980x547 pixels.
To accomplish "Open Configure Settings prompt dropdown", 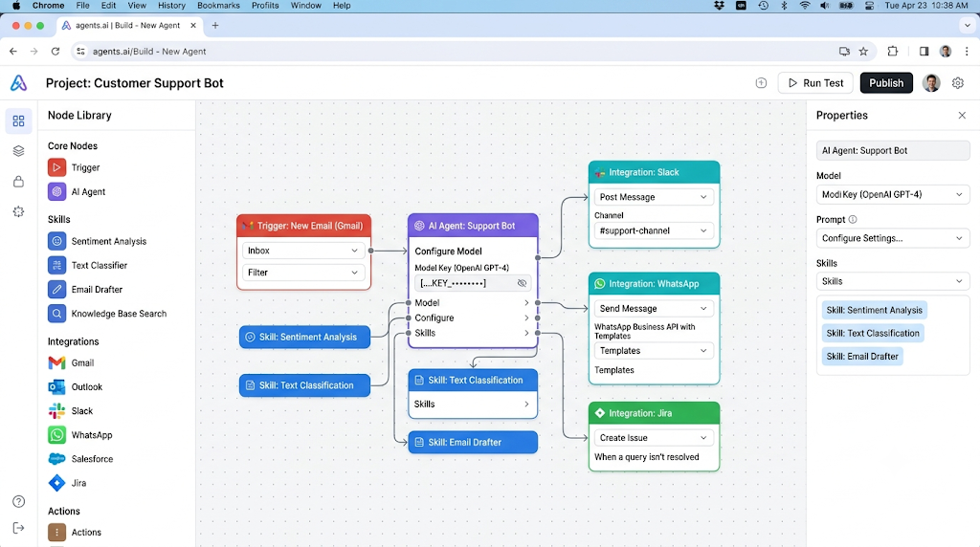I will tap(893, 238).
